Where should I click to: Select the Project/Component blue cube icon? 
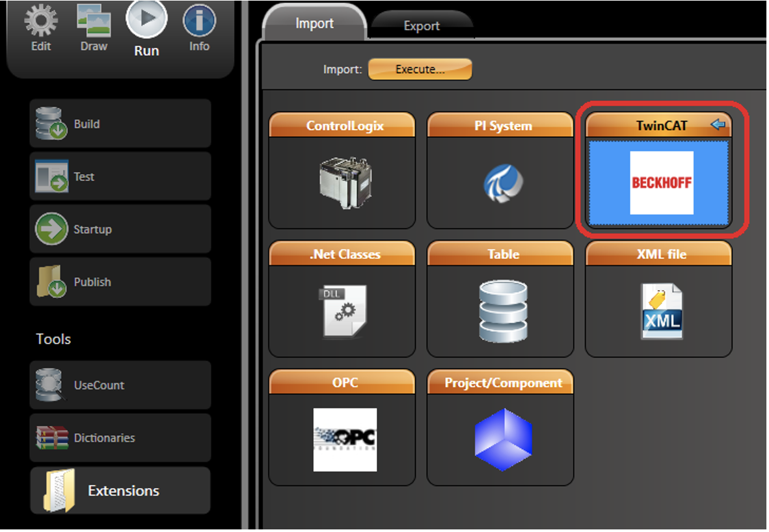[503, 440]
